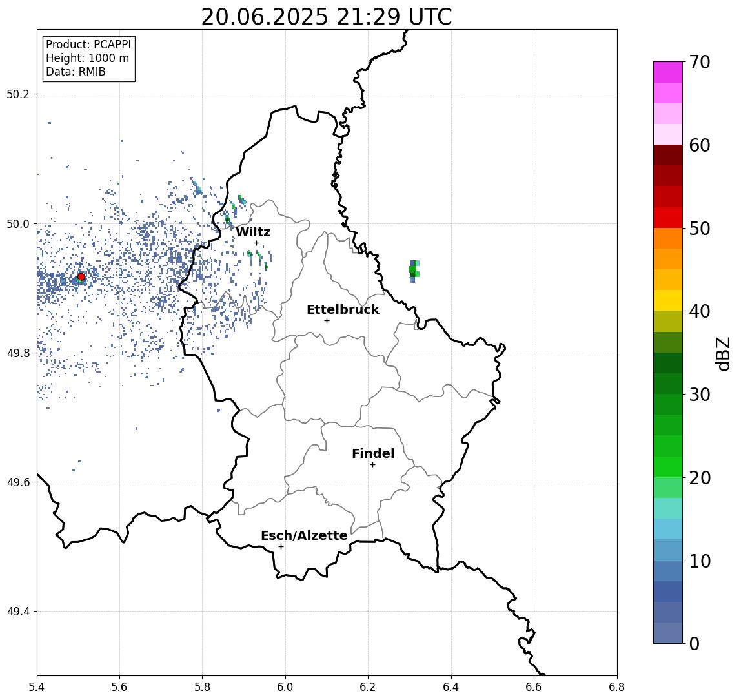
Task: Click the latitude tick label 50.0
Action: click(x=18, y=223)
